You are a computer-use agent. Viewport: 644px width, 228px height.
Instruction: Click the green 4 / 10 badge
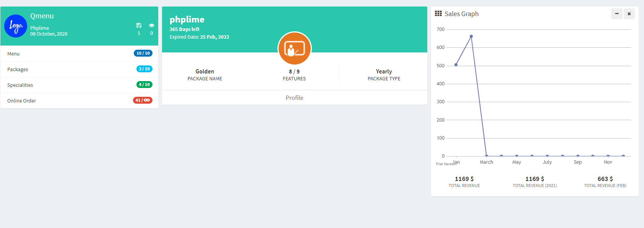click(144, 85)
